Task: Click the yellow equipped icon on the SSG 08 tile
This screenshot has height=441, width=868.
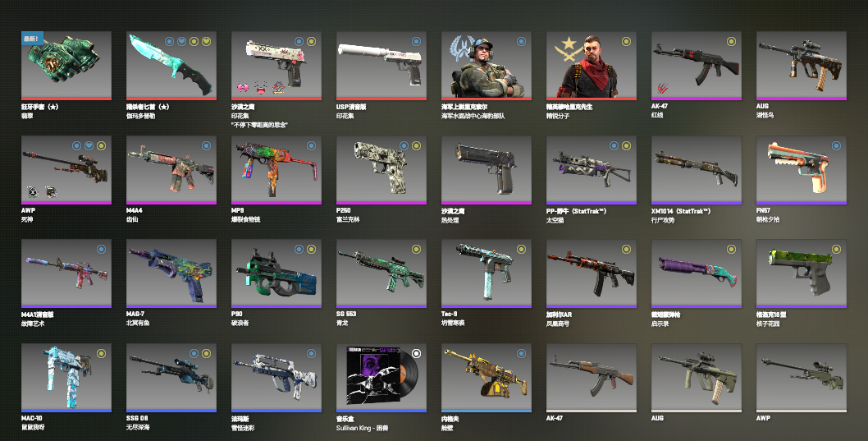Action: (x=207, y=353)
